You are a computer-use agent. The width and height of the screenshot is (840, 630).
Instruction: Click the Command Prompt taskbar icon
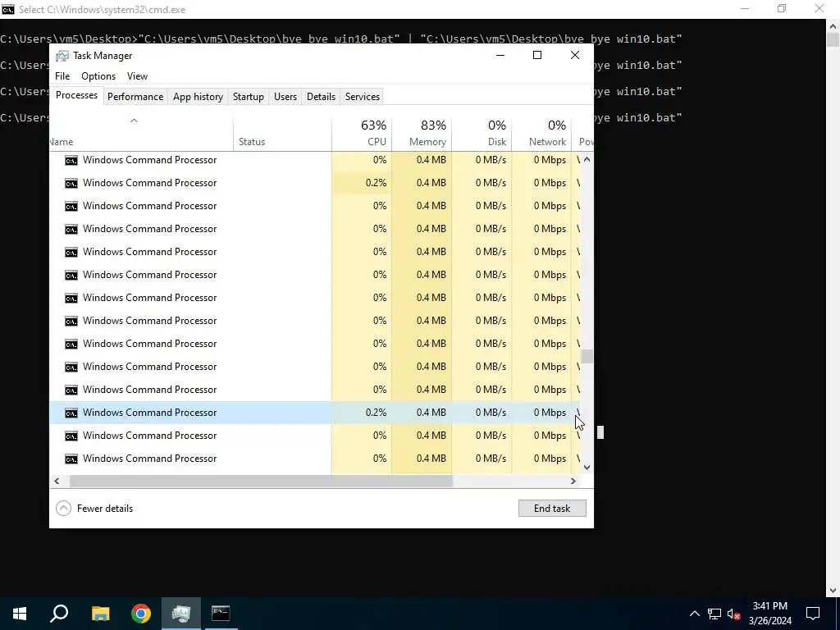221,614
